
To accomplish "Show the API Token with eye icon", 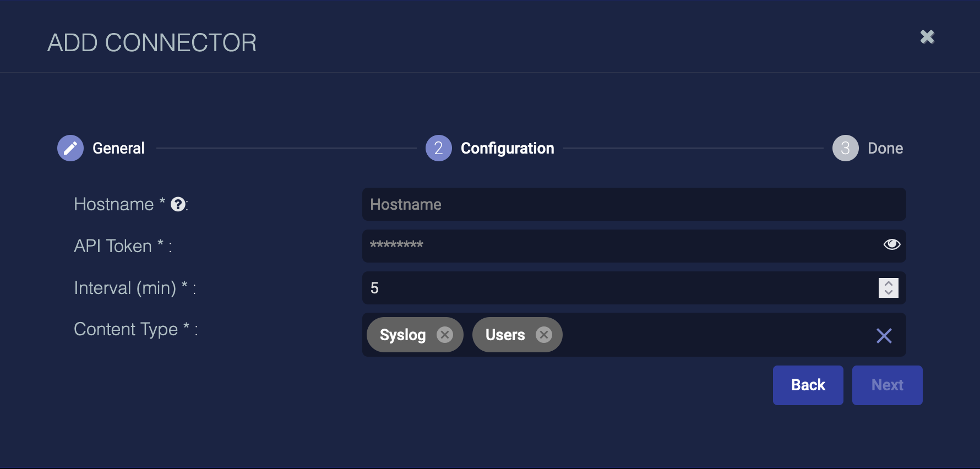I will 891,244.
